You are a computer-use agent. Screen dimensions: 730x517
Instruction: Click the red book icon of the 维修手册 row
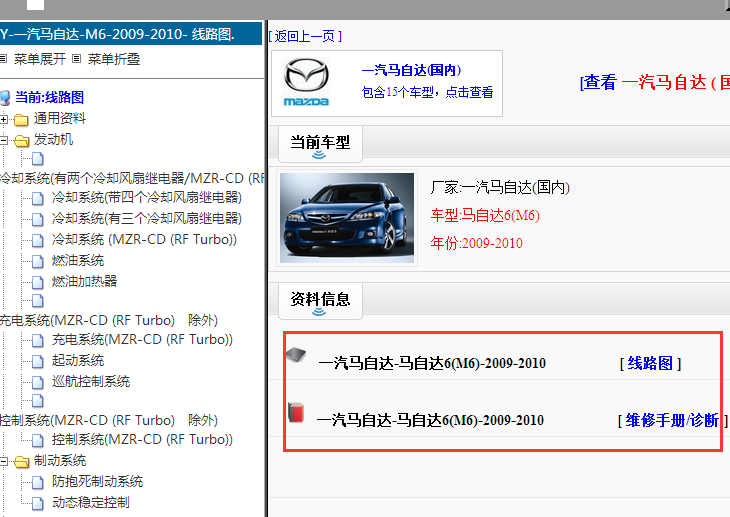pyautogui.click(x=296, y=412)
